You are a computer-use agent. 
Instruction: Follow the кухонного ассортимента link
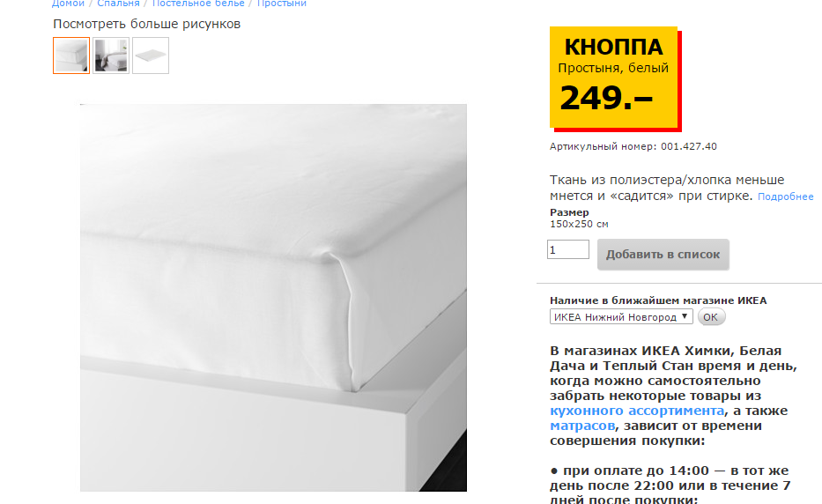point(637,411)
